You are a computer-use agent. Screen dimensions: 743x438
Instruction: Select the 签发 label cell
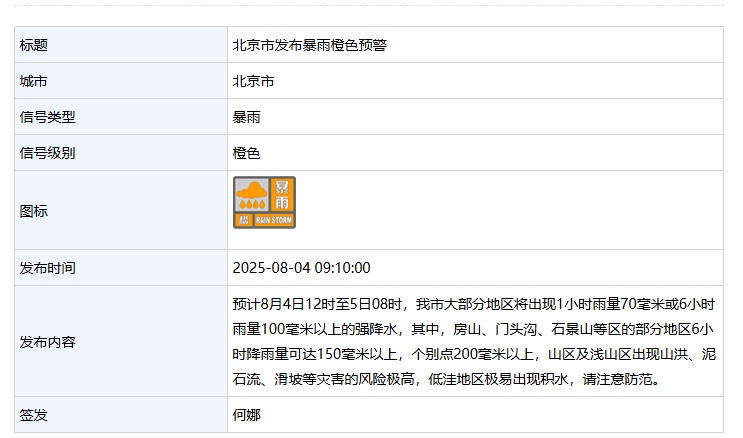tap(34, 414)
